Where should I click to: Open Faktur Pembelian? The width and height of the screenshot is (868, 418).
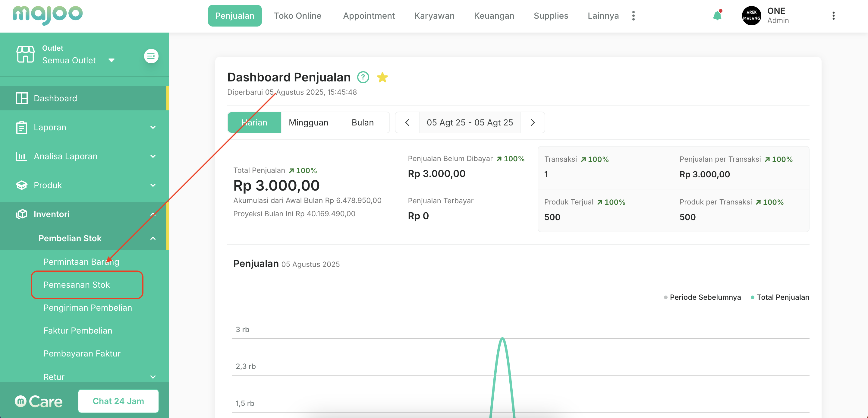coord(78,331)
